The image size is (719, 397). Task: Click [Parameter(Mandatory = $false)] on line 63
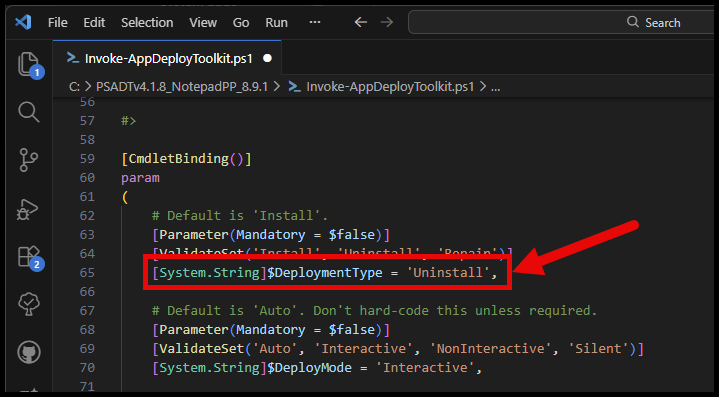click(x=271, y=235)
